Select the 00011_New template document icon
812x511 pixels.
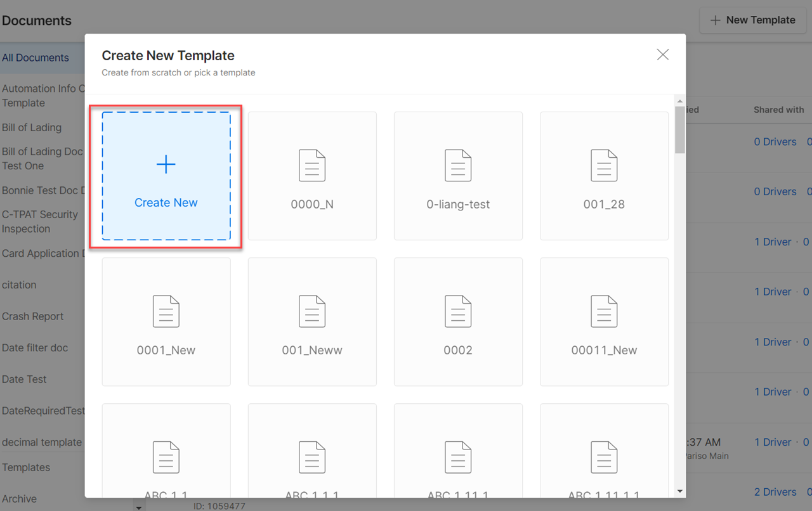click(x=604, y=311)
